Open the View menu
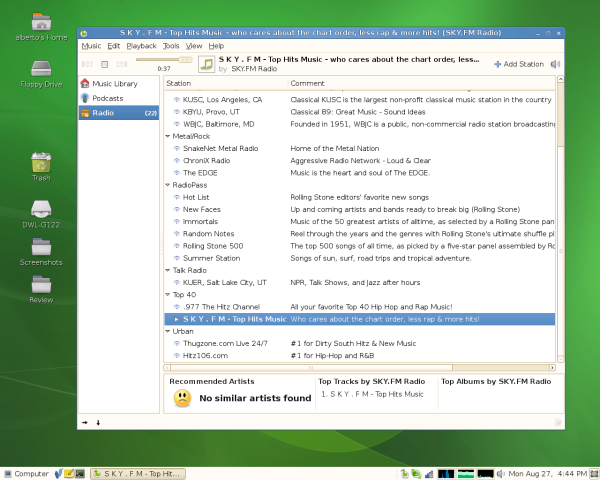The image size is (600, 480). (194, 46)
